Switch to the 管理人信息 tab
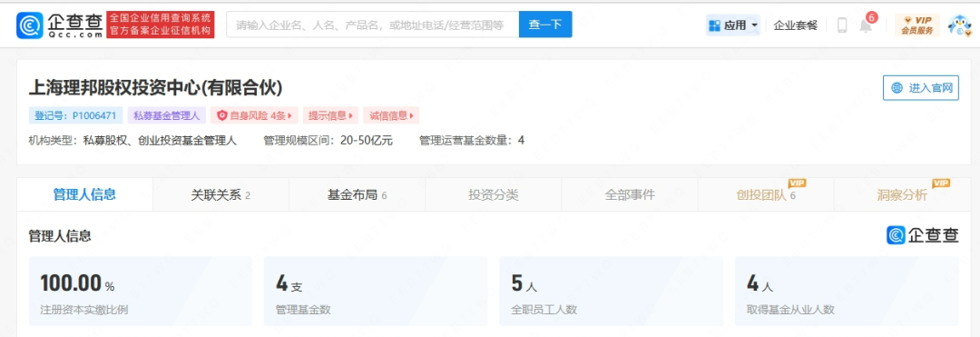980x337 pixels. pyautogui.click(x=85, y=194)
